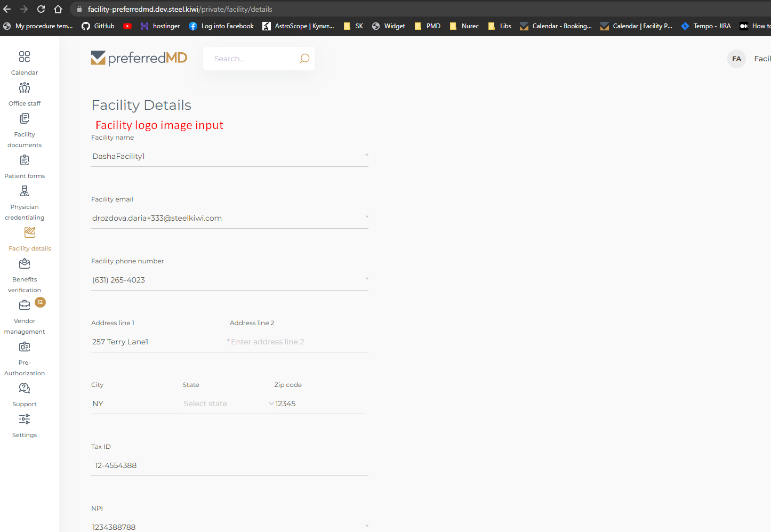
Task: Open Facility documents from sidebar
Action: click(x=25, y=119)
